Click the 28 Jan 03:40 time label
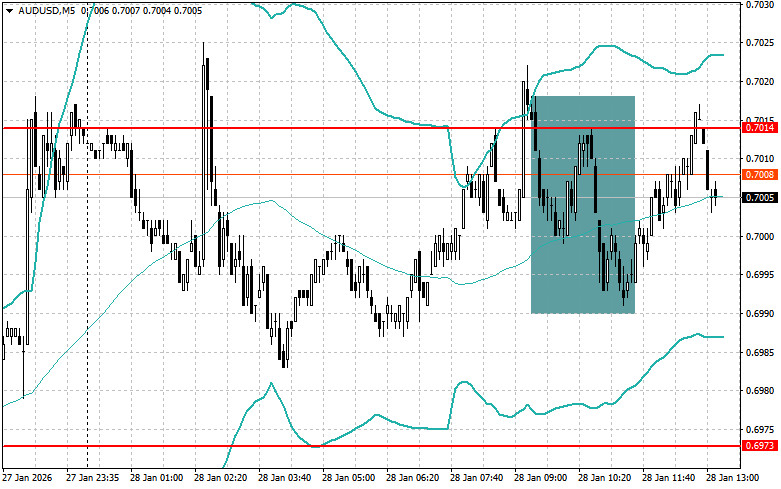This screenshot has height=489, width=781. [284, 478]
